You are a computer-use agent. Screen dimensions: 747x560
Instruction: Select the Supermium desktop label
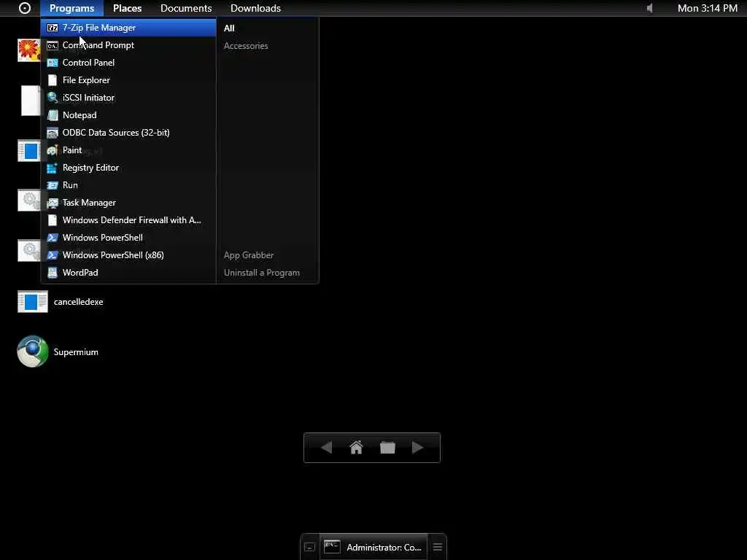coord(76,352)
